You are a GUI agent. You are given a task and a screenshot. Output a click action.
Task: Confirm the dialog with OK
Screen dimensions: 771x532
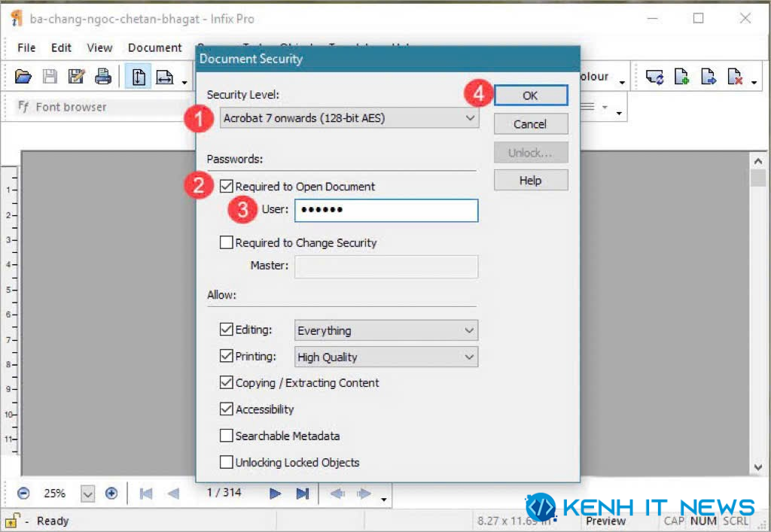[531, 96]
